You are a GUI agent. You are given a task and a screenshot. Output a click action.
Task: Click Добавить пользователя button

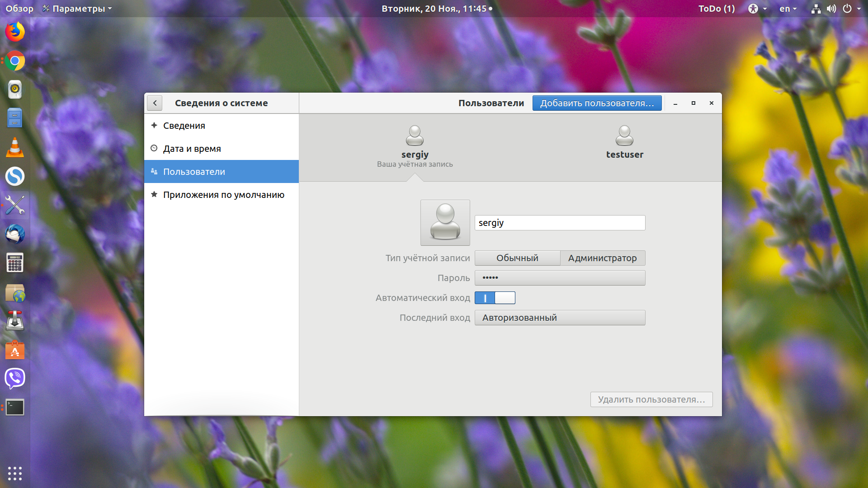pyautogui.click(x=597, y=103)
